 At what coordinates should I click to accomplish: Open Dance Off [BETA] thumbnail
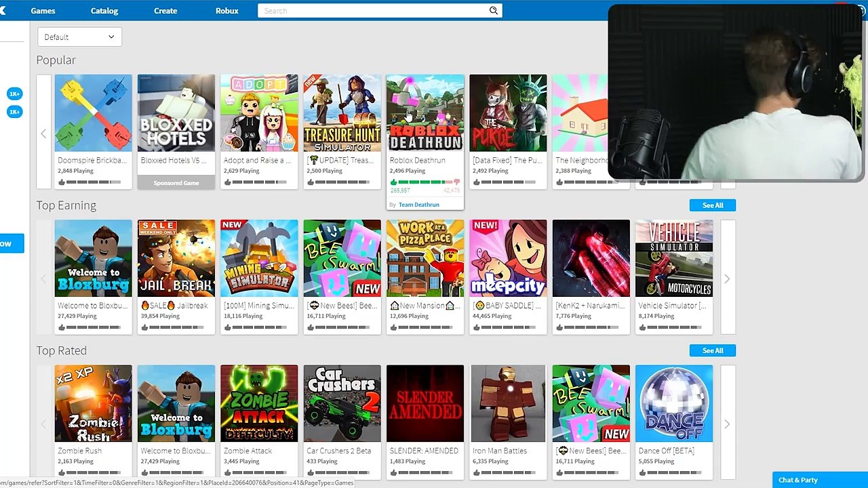click(674, 404)
